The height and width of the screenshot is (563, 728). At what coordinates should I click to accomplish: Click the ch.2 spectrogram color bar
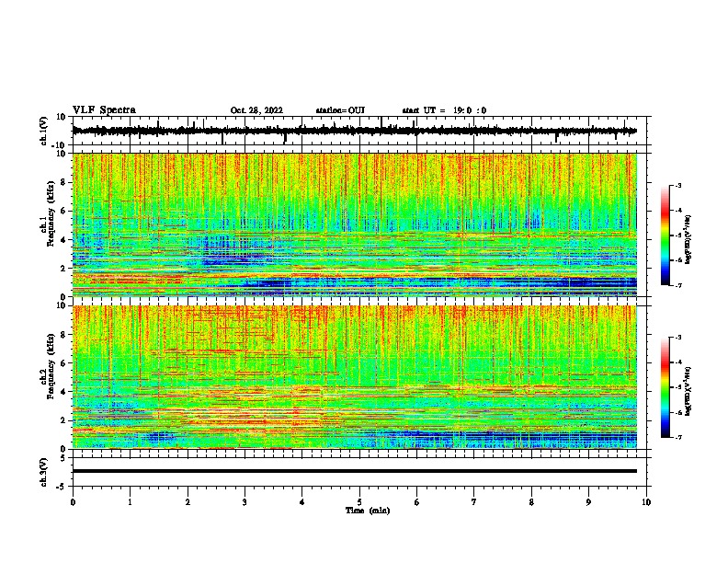click(665, 387)
